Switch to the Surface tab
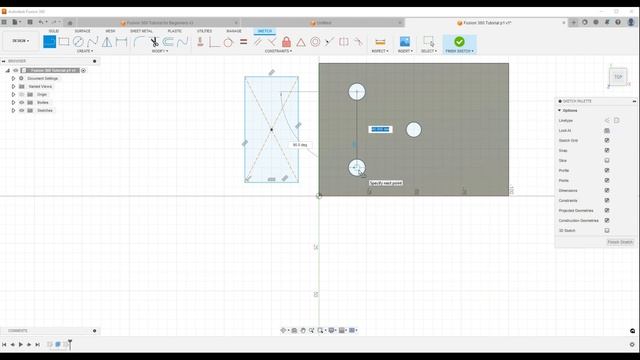The width and height of the screenshot is (640, 360). point(82,31)
